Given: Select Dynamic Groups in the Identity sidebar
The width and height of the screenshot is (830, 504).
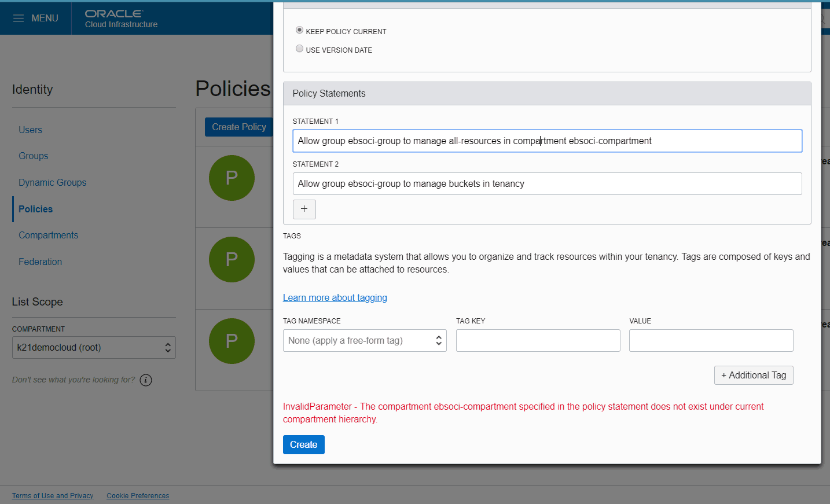Looking at the screenshot, I should tap(52, 182).
